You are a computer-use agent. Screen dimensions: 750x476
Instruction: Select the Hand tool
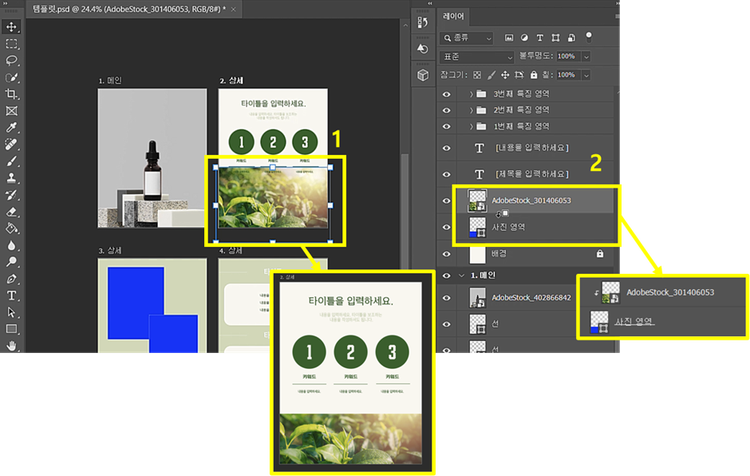tap(11, 345)
